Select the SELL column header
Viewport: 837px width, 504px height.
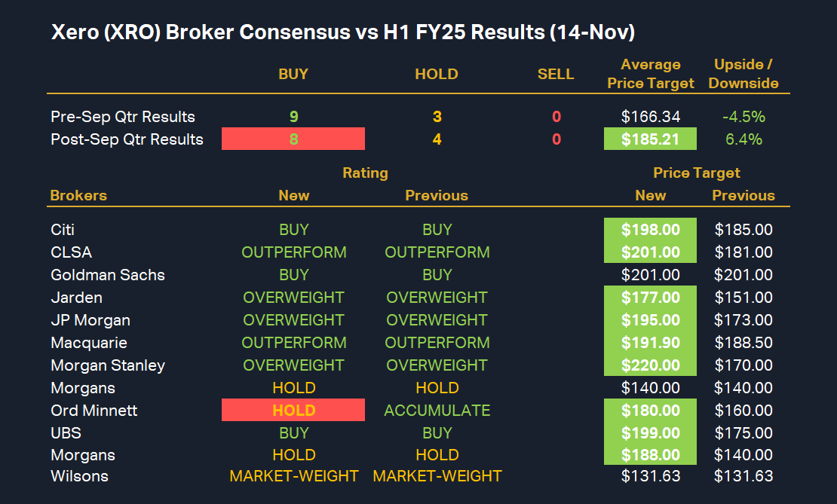(556, 74)
